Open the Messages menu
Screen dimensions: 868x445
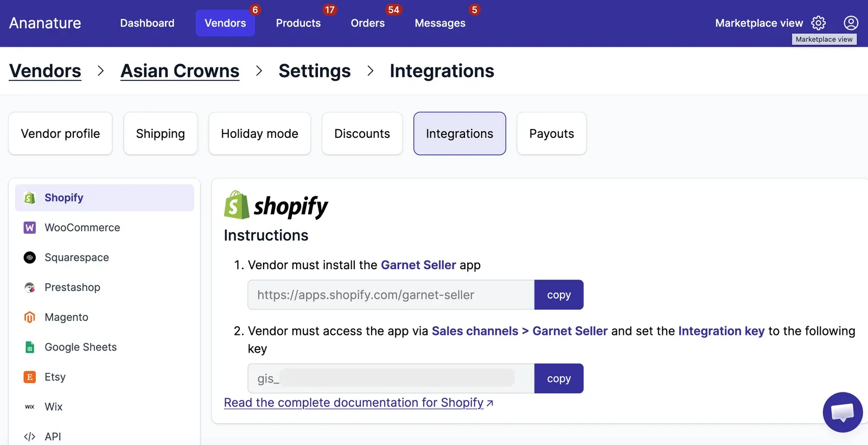pos(440,23)
